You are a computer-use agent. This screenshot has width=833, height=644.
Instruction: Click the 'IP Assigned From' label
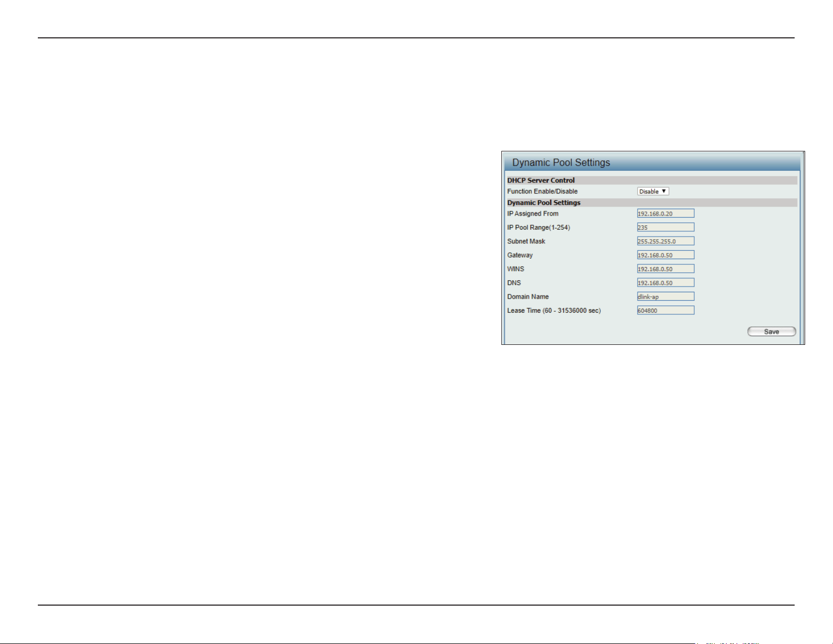pos(532,213)
